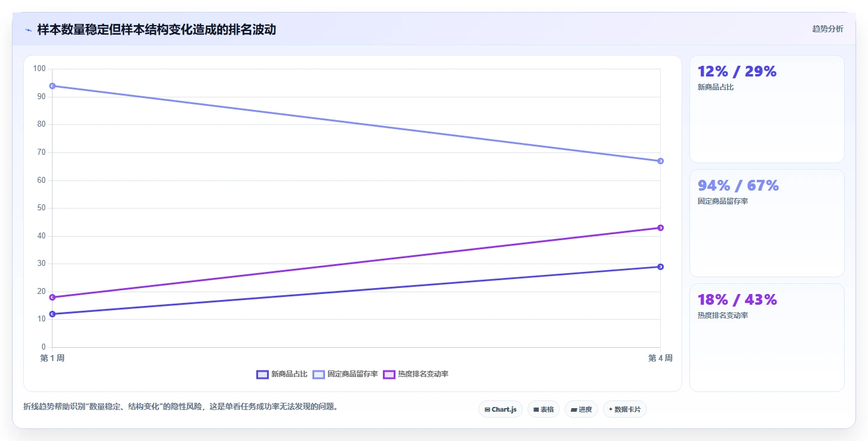This screenshot has width=868, height=441.
Task: Click the 100 y-axis tick label
Action: pos(39,69)
